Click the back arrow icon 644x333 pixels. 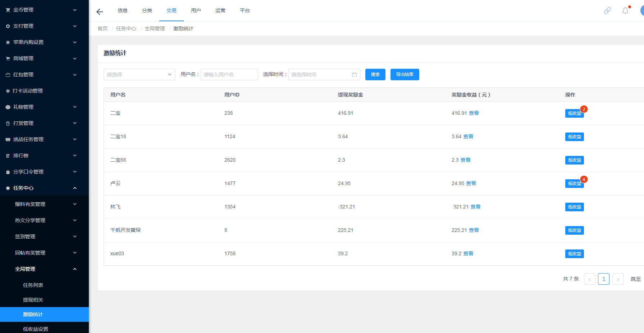(100, 12)
